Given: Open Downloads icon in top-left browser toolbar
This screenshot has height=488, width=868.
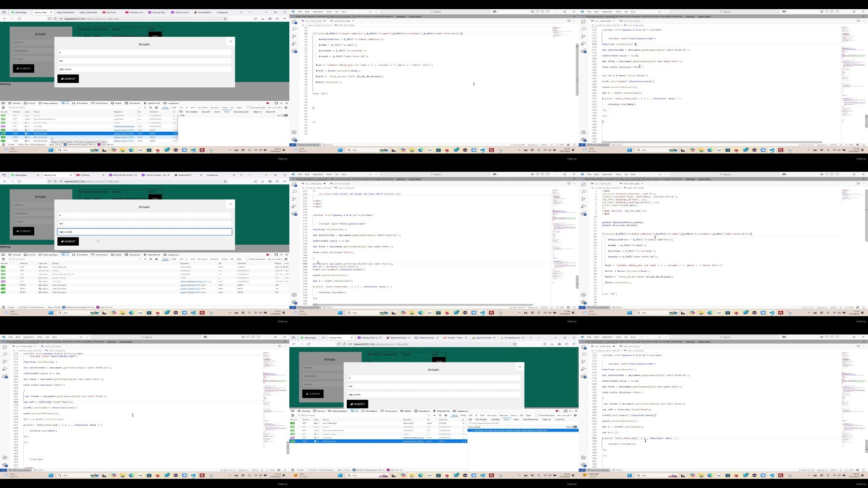Looking at the screenshot, I should 263,18.
